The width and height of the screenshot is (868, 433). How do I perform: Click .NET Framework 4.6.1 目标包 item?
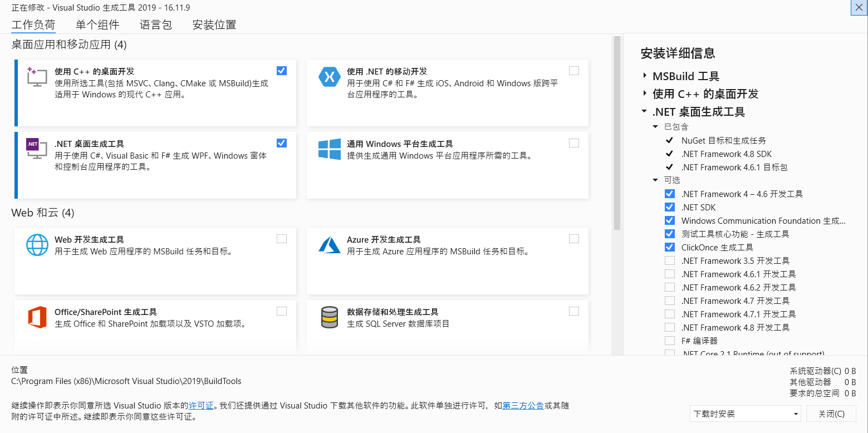coord(734,167)
